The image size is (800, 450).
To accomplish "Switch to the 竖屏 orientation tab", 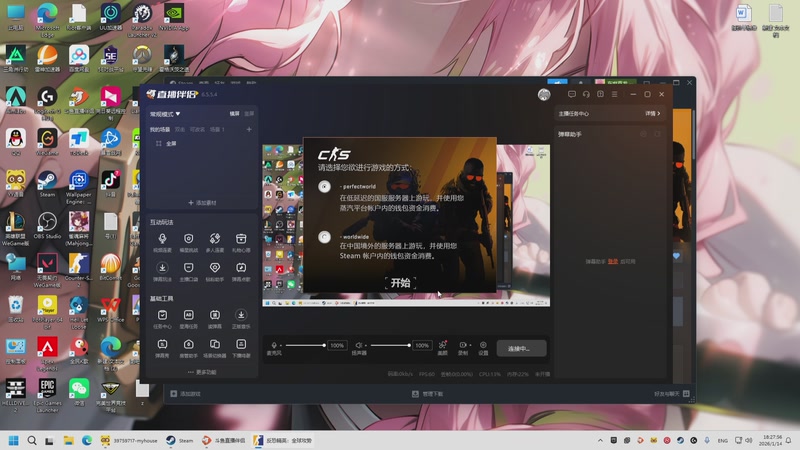I will point(249,114).
